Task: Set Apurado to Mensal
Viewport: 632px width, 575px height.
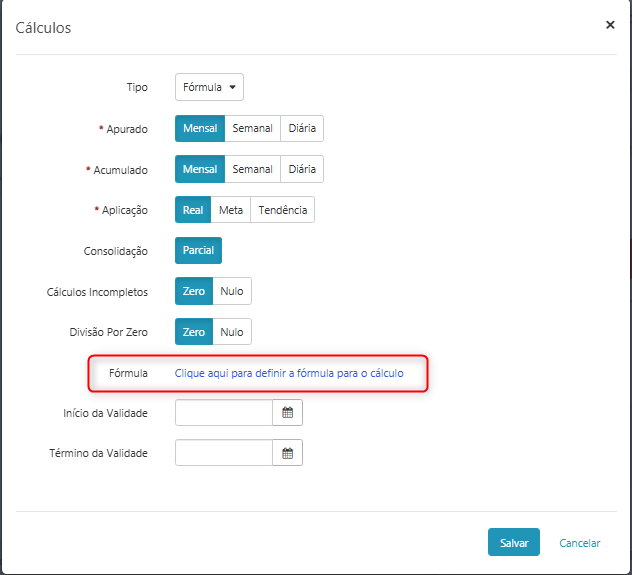Action: [200, 128]
